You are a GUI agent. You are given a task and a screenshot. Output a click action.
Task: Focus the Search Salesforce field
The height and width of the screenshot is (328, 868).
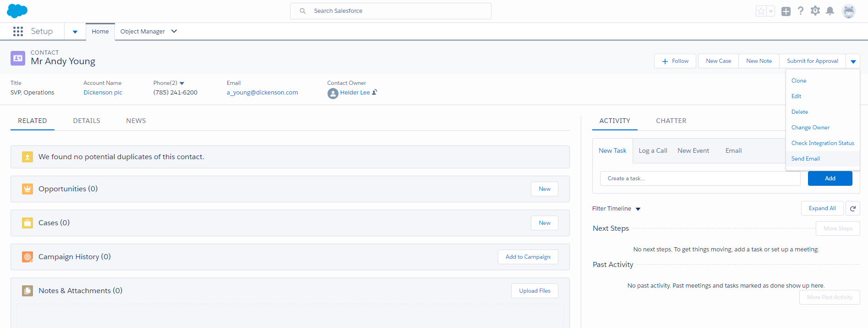(x=391, y=11)
